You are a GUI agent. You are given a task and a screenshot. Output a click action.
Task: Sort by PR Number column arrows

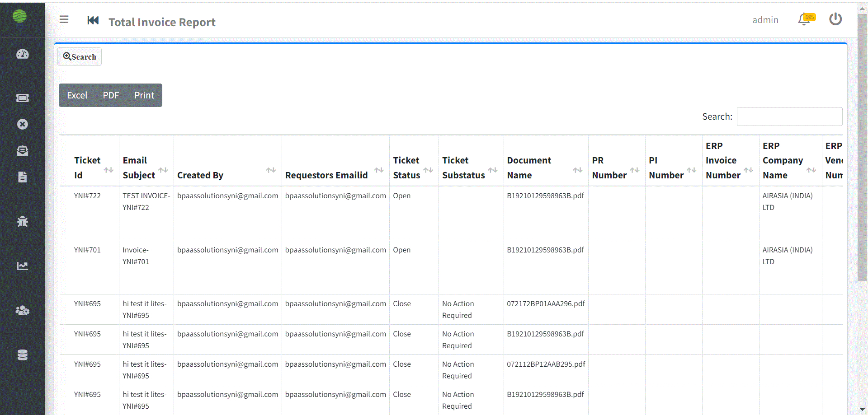tap(635, 170)
